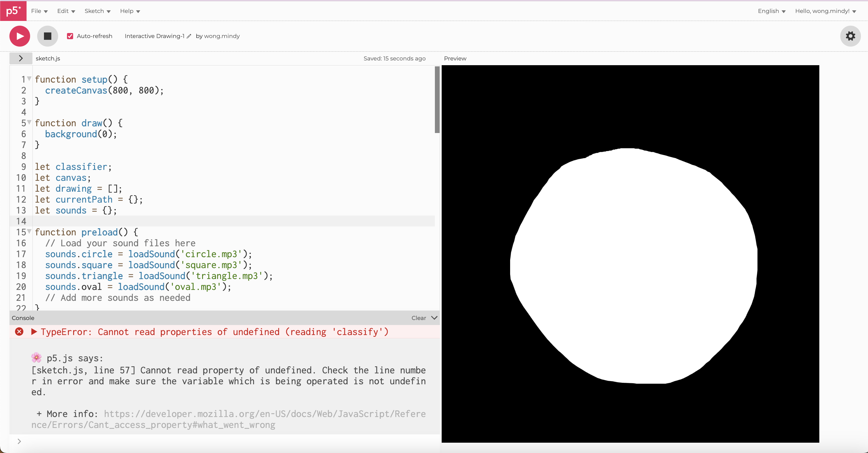The image size is (868, 453).
Task: Collapse preload function fold arrow
Action: pyautogui.click(x=29, y=232)
